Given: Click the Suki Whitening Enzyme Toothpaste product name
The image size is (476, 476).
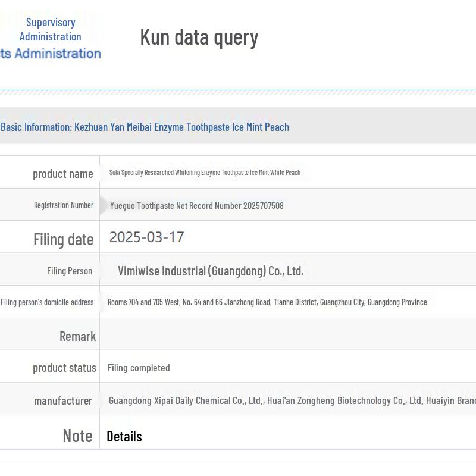Looking at the screenshot, I should coord(205,173).
